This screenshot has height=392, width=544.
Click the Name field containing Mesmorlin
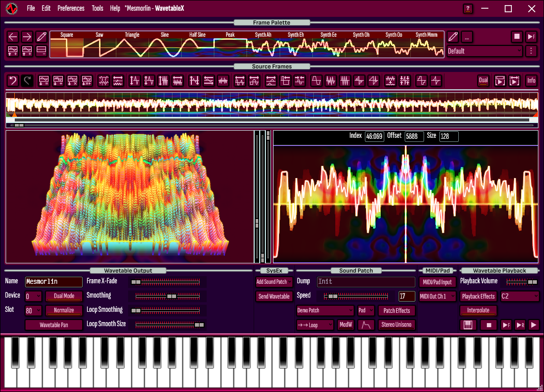[54, 282]
